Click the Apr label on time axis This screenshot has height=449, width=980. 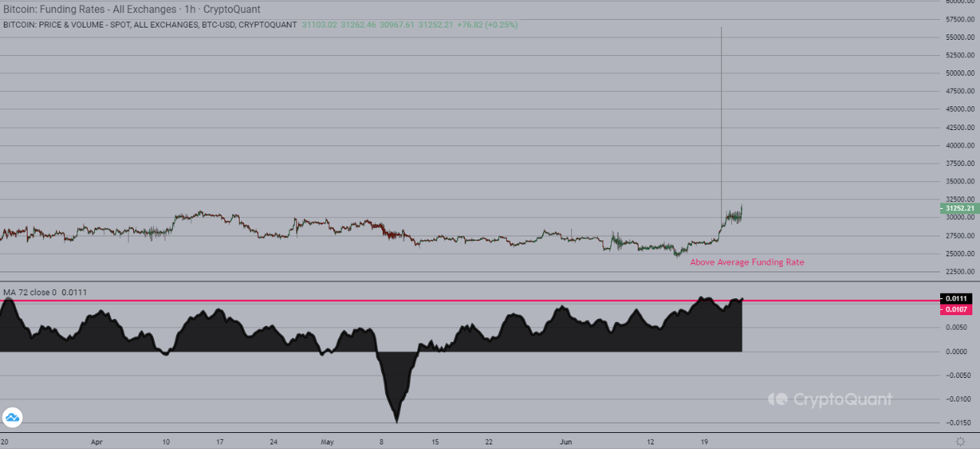[96, 441]
